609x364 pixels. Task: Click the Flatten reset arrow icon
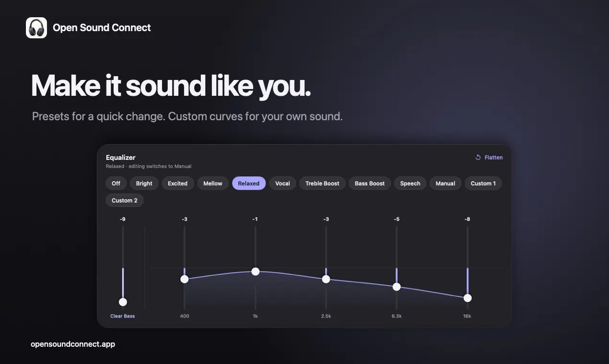click(x=478, y=158)
